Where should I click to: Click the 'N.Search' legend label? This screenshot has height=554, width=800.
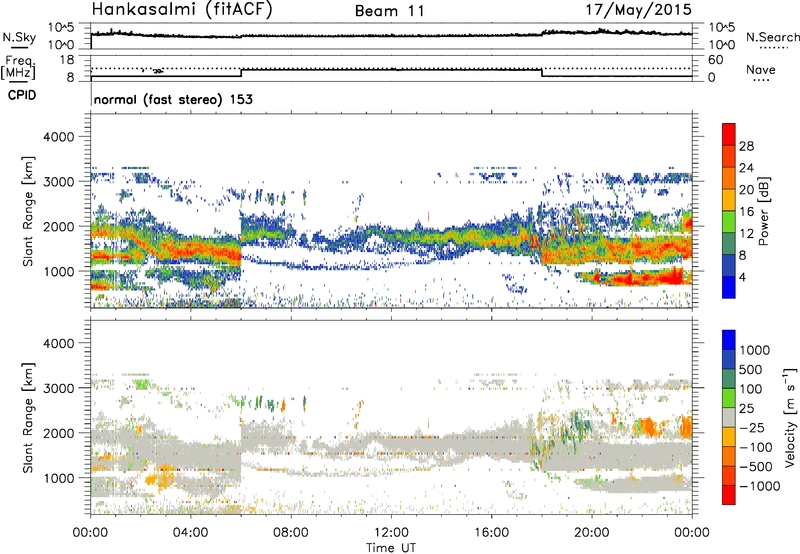pyautogui.click(x=772, y=37)
